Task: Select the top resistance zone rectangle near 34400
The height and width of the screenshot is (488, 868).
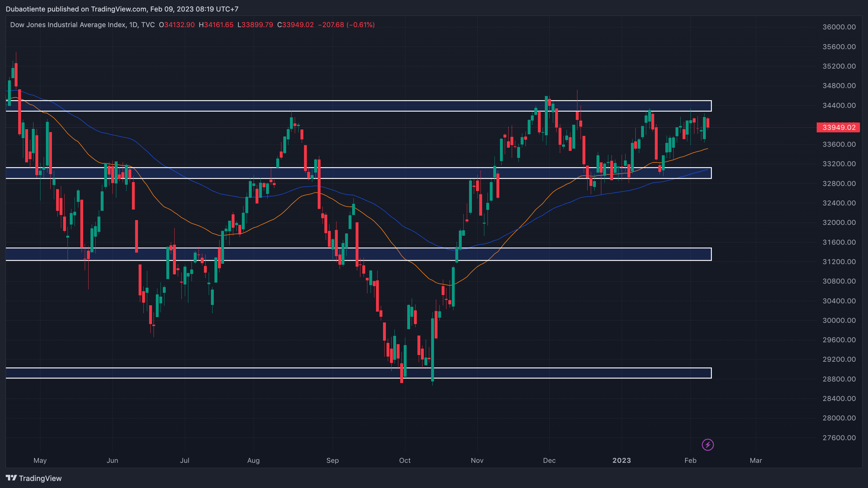Action: point(359,106)
